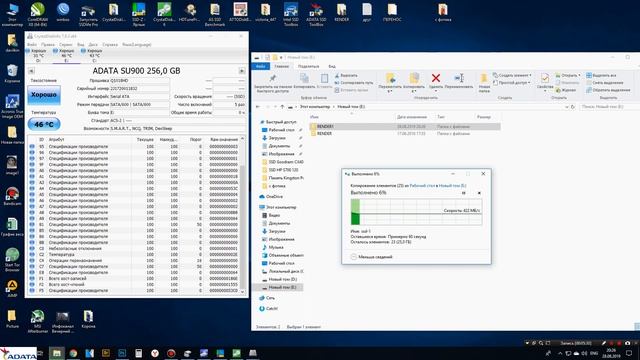
Task: Open AIMP desktop icon
Action: pos(12,288)
